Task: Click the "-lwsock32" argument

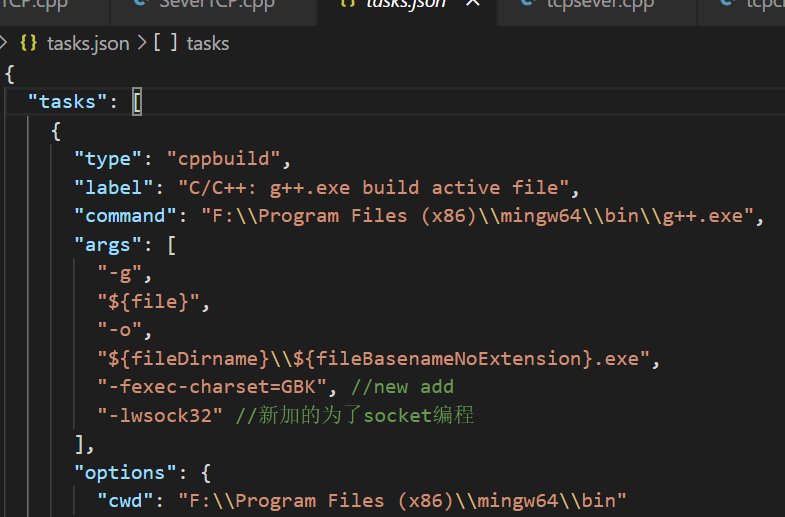Action: point(160,415)
